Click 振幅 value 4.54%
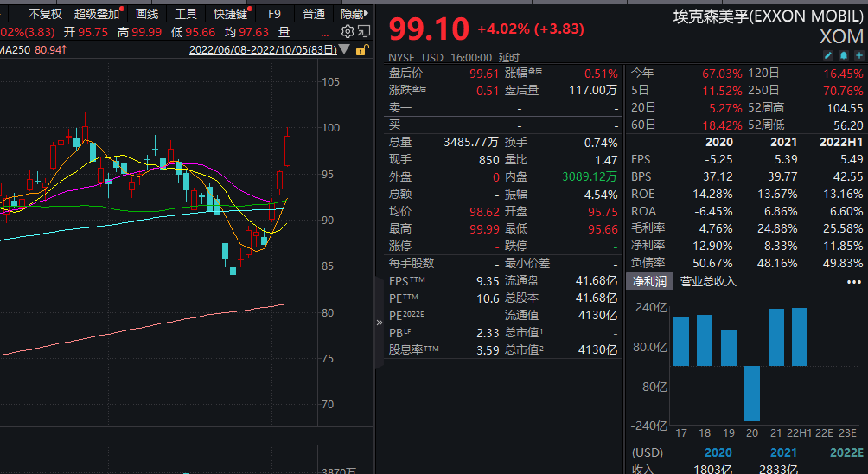868x474 pixels. pos(601,195)
